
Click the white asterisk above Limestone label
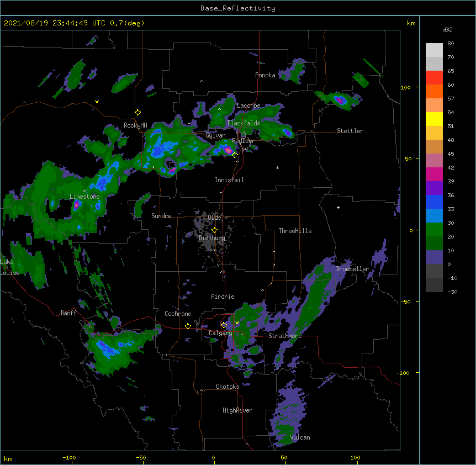click(x=84, y=191)
